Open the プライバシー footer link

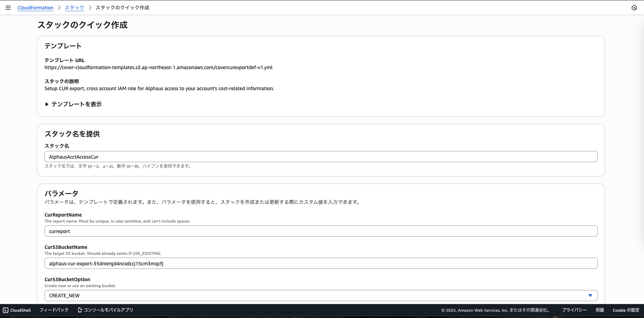pyautogui.click(x=574, y=310)
